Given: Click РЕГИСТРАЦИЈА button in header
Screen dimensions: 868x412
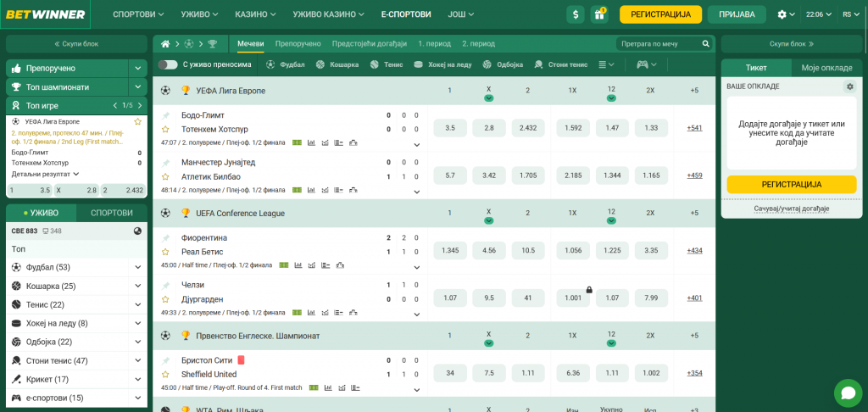Looking at the screenshot, I should coord(660,14).
